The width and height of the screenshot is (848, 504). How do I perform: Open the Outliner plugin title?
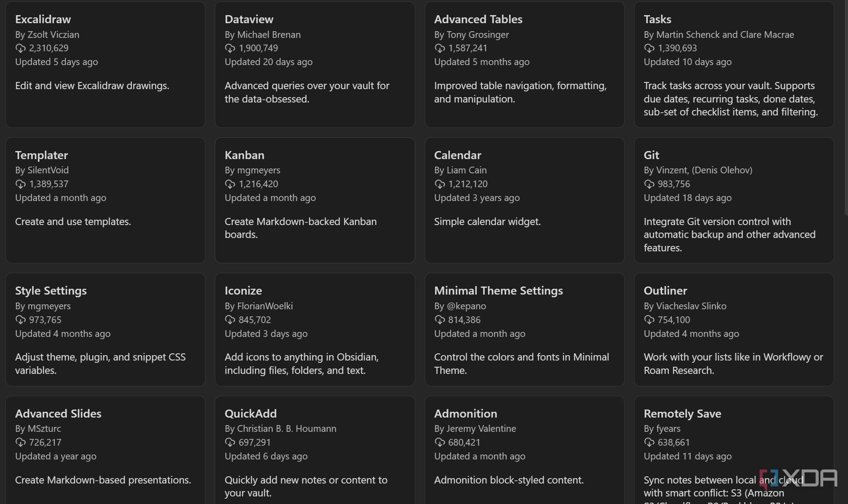[x=665, y=291]
